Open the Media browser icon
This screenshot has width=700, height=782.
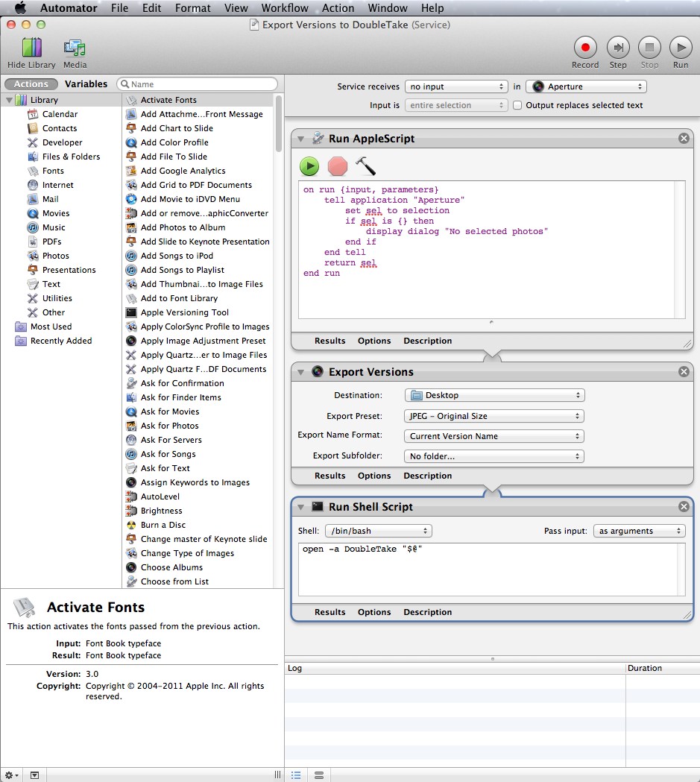(75, 48)
